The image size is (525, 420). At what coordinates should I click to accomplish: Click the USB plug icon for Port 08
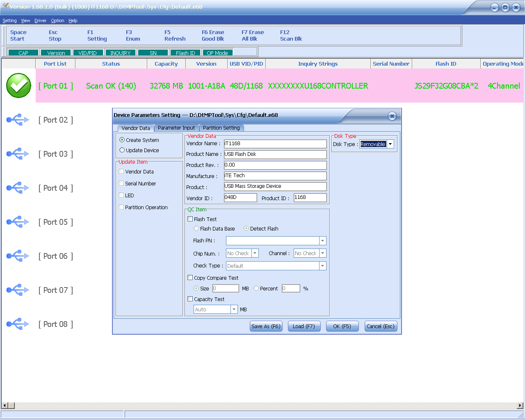tap(18, 324)
